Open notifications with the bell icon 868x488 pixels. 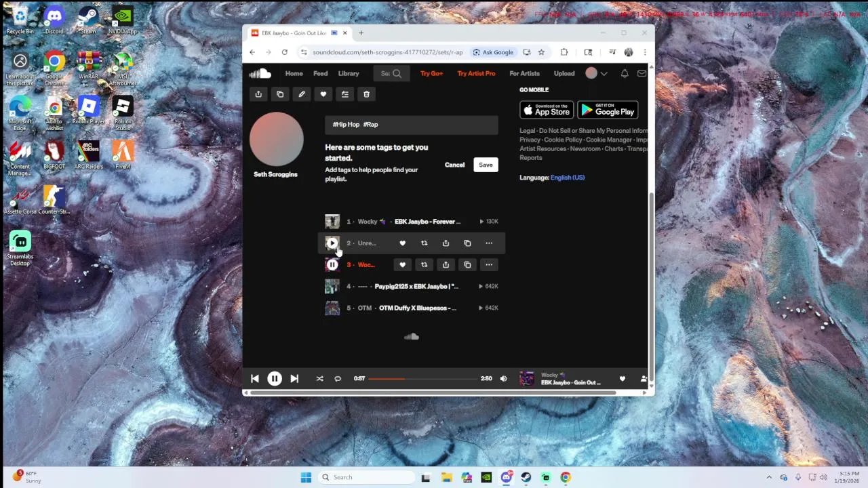pos(625,73)
